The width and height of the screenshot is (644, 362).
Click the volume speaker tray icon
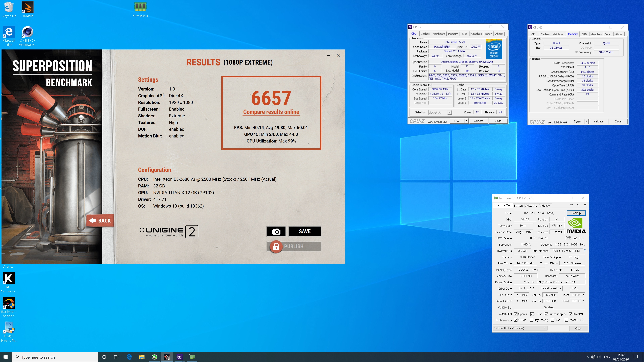click(599, 357)
